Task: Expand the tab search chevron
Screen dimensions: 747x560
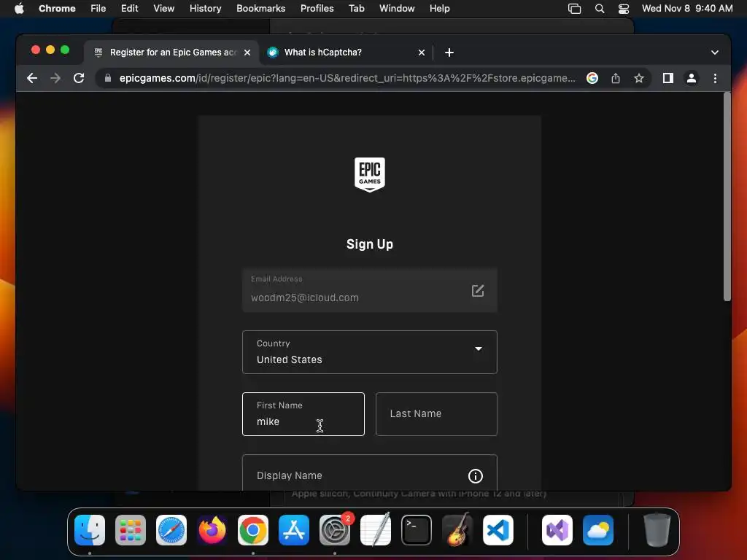Action: click(715, 52)
